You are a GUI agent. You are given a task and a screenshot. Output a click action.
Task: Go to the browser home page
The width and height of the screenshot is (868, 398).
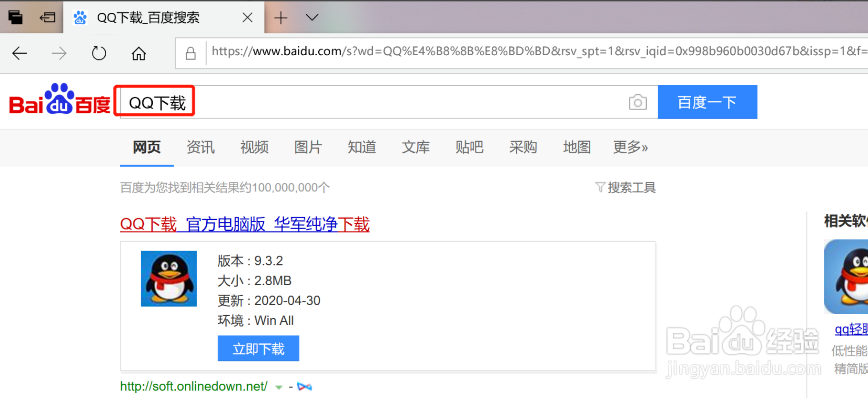pos(139,53)
